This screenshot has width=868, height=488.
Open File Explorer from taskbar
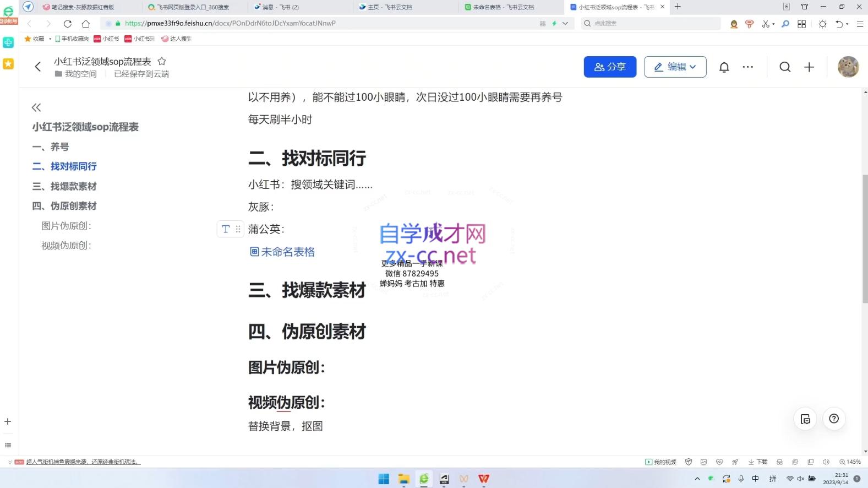click(404, 479)
